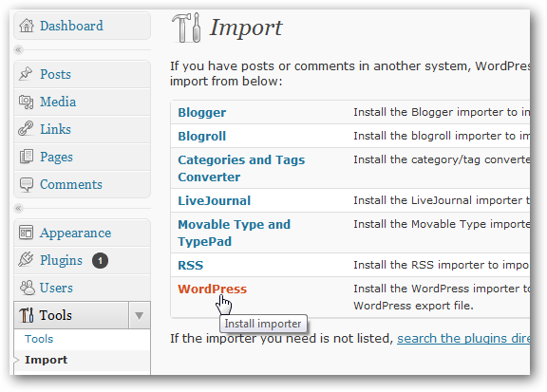Open the Posts menu
This screenshot has width=547, height=392.
click(55, 74)
